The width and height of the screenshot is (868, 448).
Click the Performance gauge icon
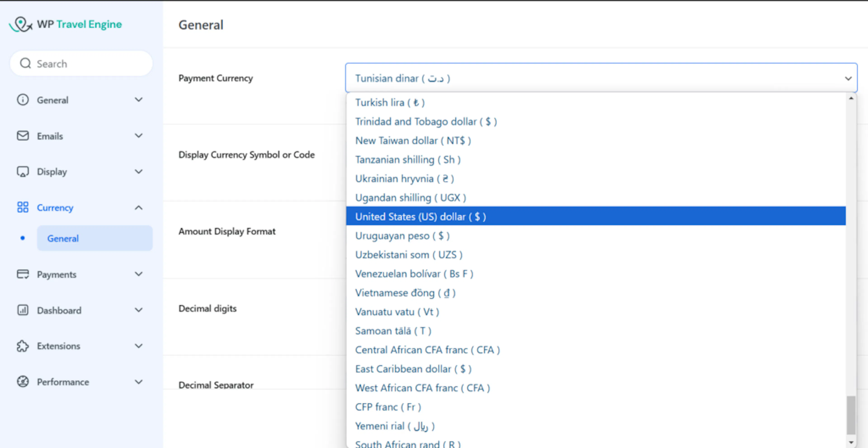pos(23,382)
